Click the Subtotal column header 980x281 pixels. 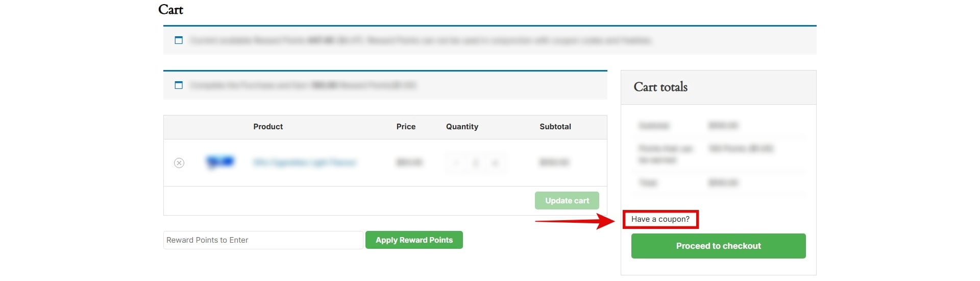click(x=555, y=127)
